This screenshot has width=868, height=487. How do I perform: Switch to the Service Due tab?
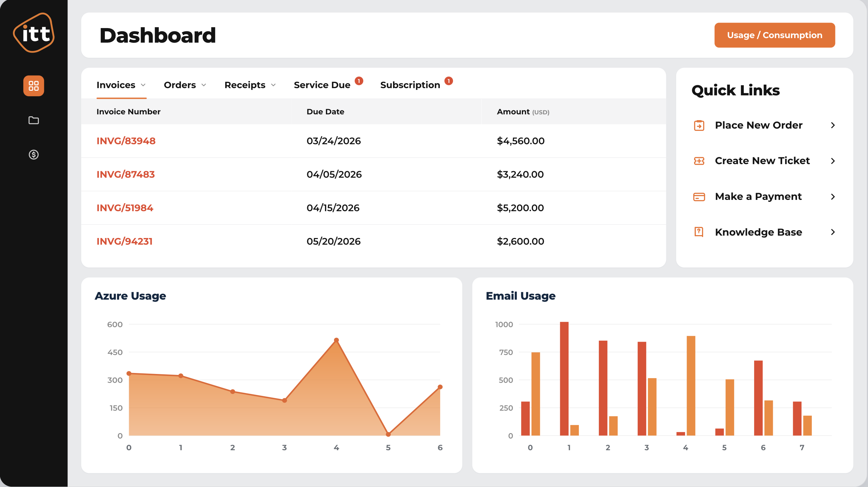pyautogui.click(x=322, y=85)
